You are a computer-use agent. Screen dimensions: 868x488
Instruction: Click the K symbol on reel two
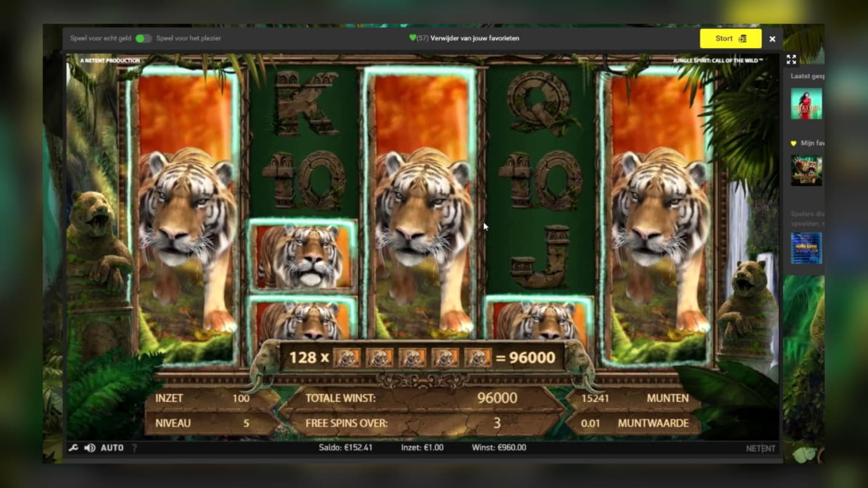[x=306, y=102]
